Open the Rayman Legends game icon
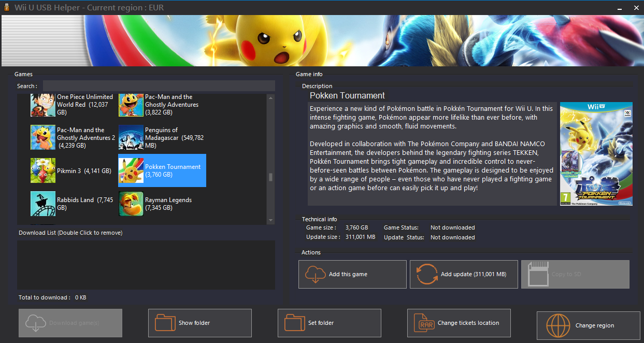The image size is (644, 343). 131,204
